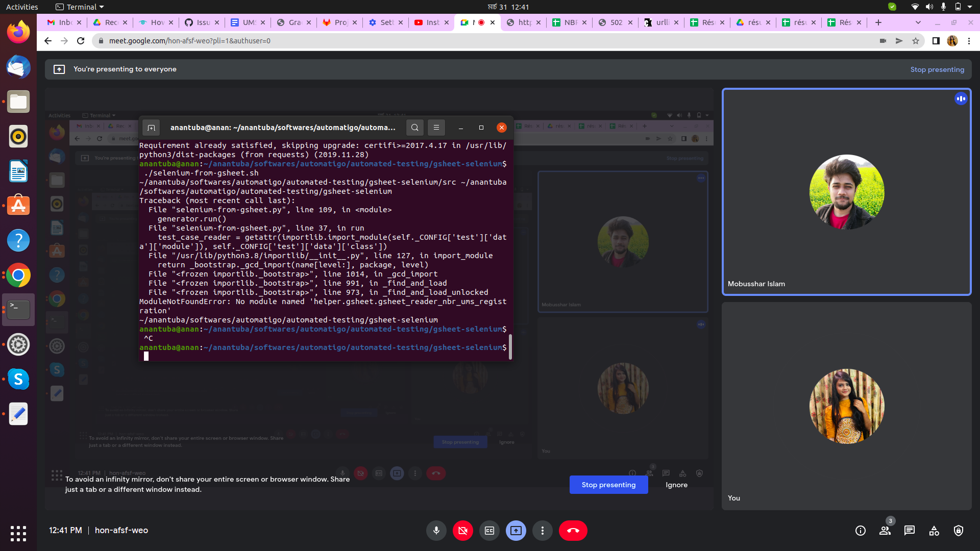Open the browser side panel icon
Viewport: 980px width, 551px height.
click(936, 41)
